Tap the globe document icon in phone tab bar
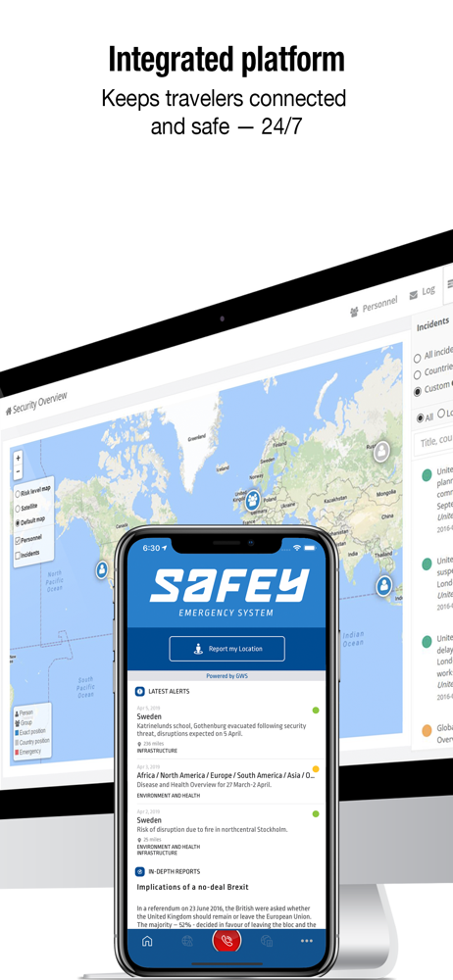Viewport: 453px width, 980px height. click(267, 941)
